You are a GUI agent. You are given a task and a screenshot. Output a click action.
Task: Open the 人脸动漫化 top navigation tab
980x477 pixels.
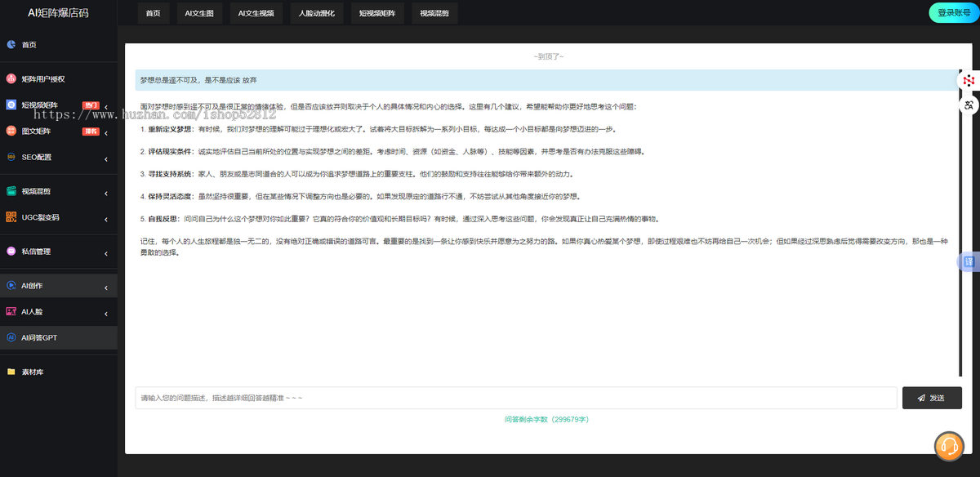[x=317, y=13]
